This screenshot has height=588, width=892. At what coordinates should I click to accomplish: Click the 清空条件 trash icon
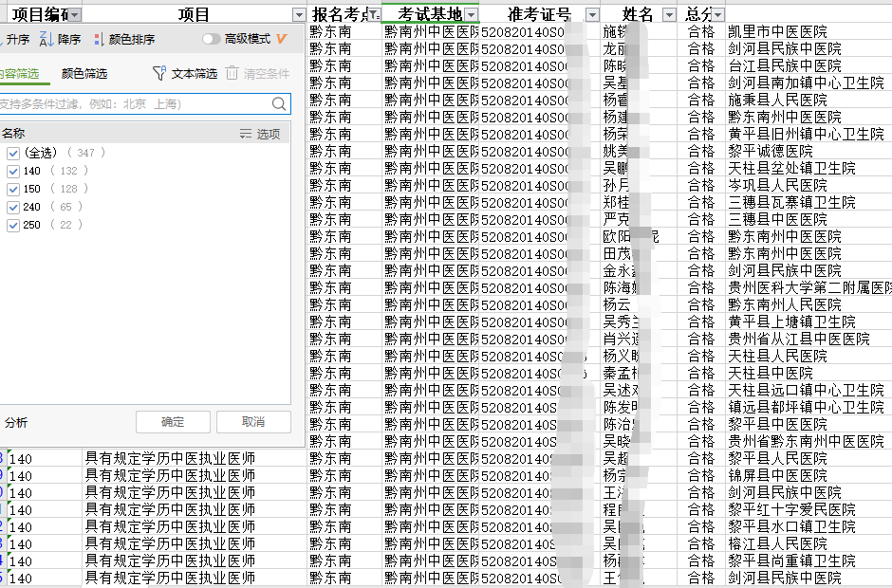[232, 74]
